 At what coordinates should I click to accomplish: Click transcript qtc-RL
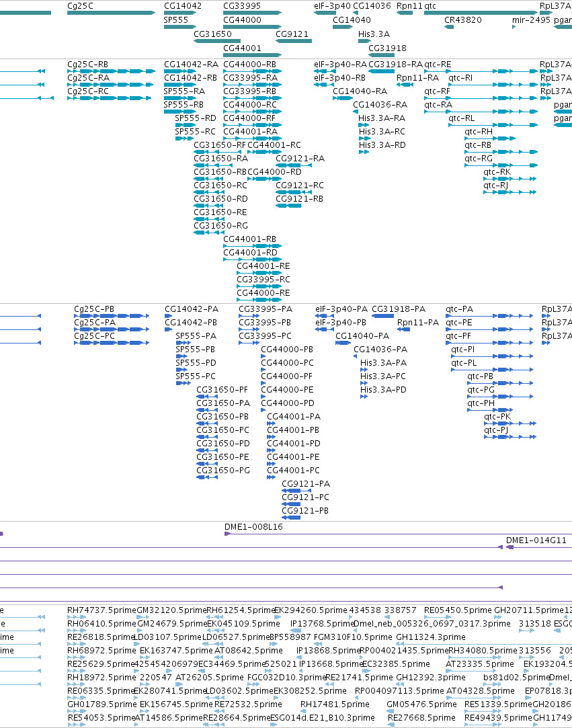click(462, 118)
